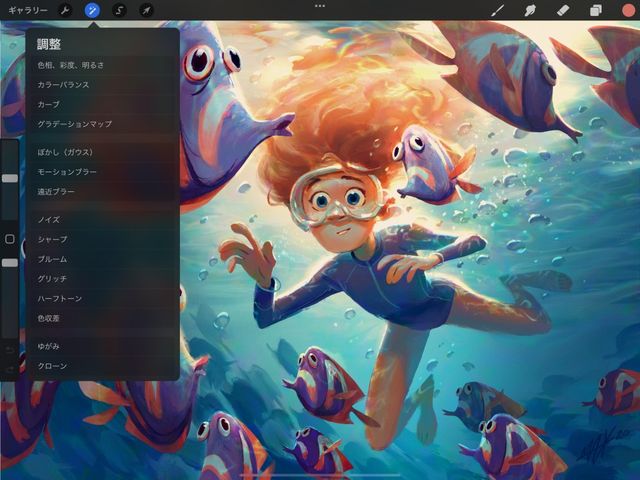Select the Smudge finger tool
This screenshot has width=640, height=480.
pyautogui.click(x=530, y=10)
